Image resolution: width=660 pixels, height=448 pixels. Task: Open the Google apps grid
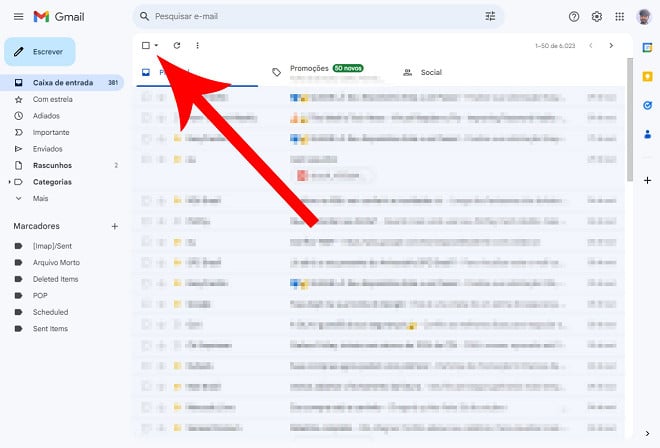click(620, 17)
